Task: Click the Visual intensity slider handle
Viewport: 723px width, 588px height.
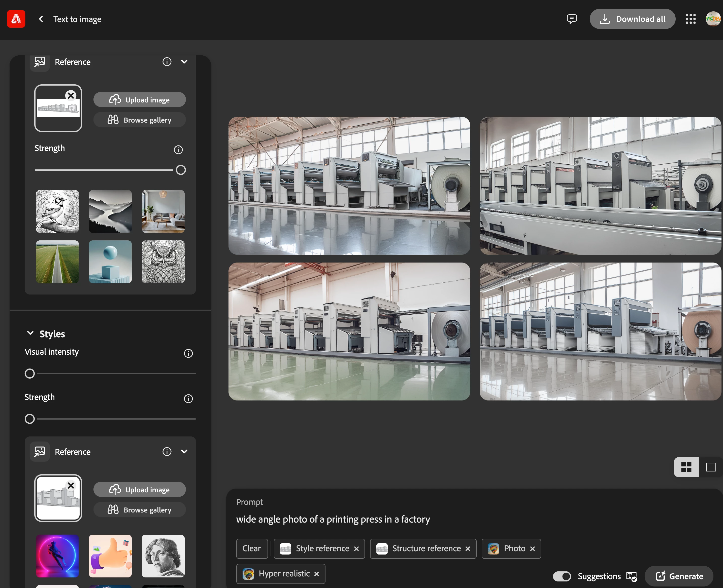Action: (30, 374)
